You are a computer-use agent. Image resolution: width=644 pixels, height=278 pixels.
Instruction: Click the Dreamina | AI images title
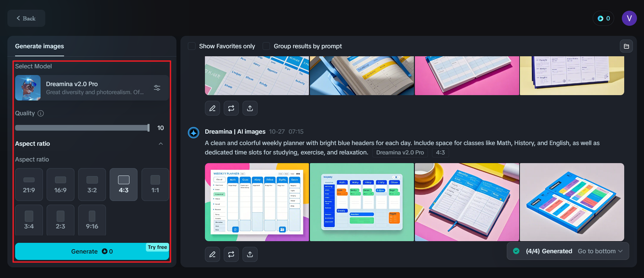pyautogui.click(x=235, y=132)
